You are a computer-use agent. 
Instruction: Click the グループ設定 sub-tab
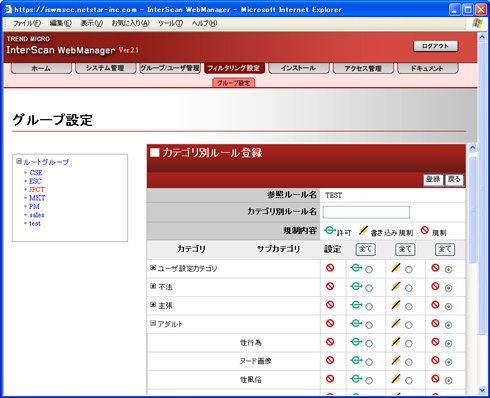click(x=234, y=83)
